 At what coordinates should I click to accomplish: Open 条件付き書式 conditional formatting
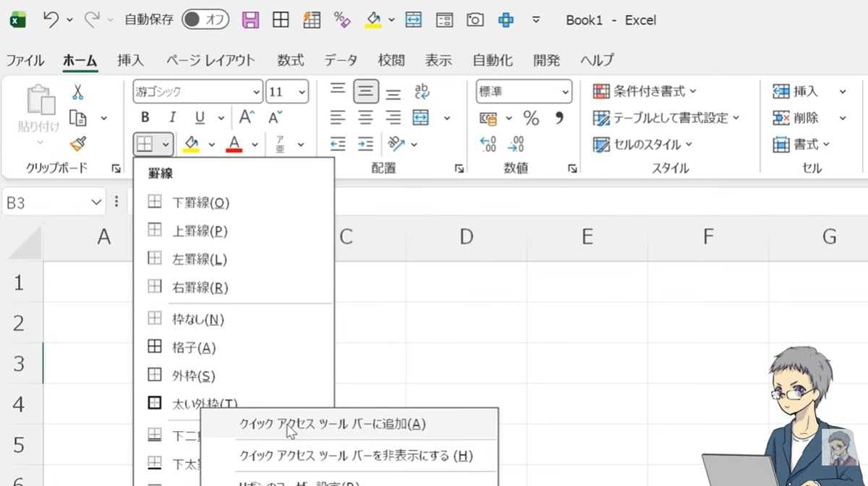[x=645, y=91]
